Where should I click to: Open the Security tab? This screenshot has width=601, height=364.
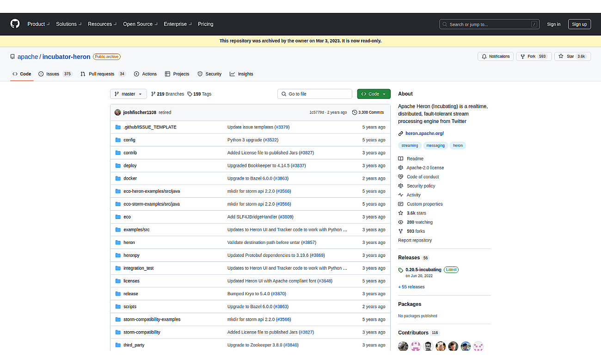click(209, 74)
